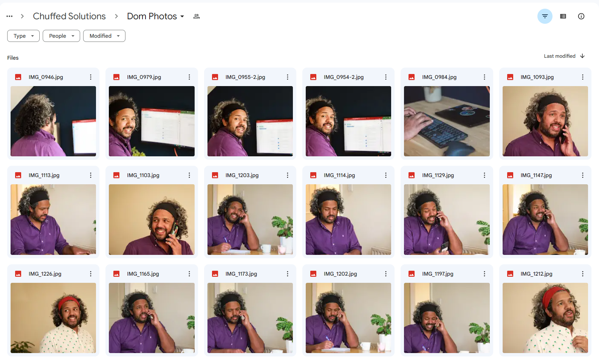Open more options for IMG_1197.jpg

pyautogui.click(x=484, y=274)
